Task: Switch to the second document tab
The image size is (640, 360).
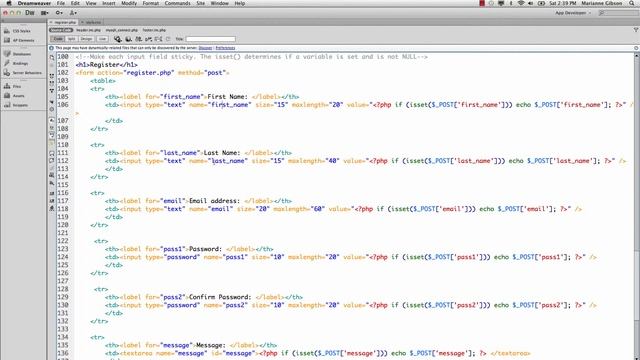Action: click(x=91, y=22)
